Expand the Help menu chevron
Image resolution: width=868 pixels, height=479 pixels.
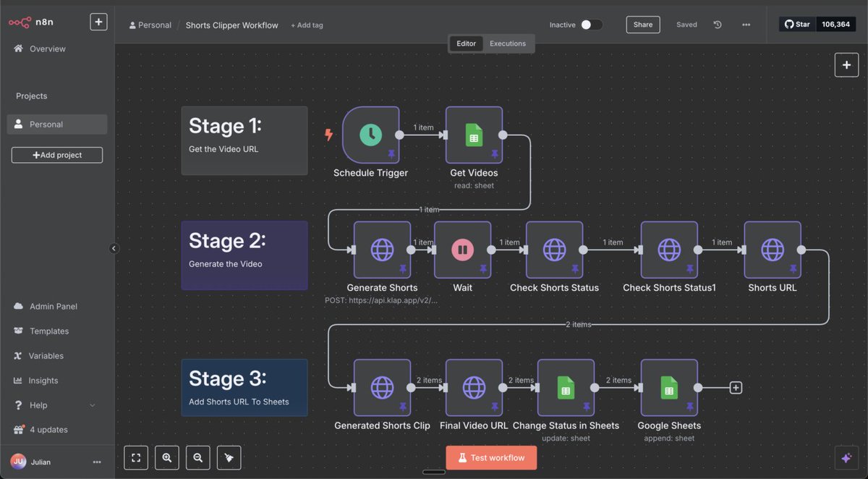[x=93, y=404]
